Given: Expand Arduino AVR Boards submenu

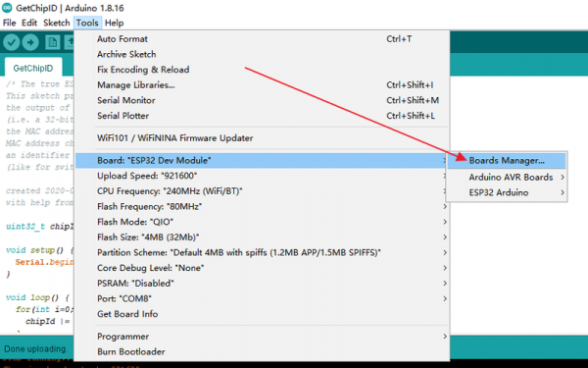Looking at the screenshot, I should click(507, 177).
